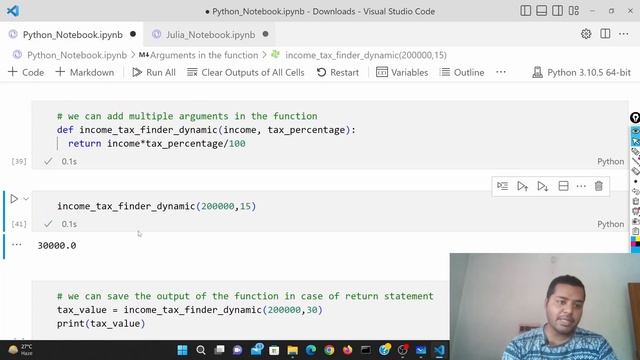Image resolution: width=640 pixels, height=360 pixels.
Task: Switch to the Julia_Notebook.ipynb tab
Action: pyautogui.click(x=210, y=35)
